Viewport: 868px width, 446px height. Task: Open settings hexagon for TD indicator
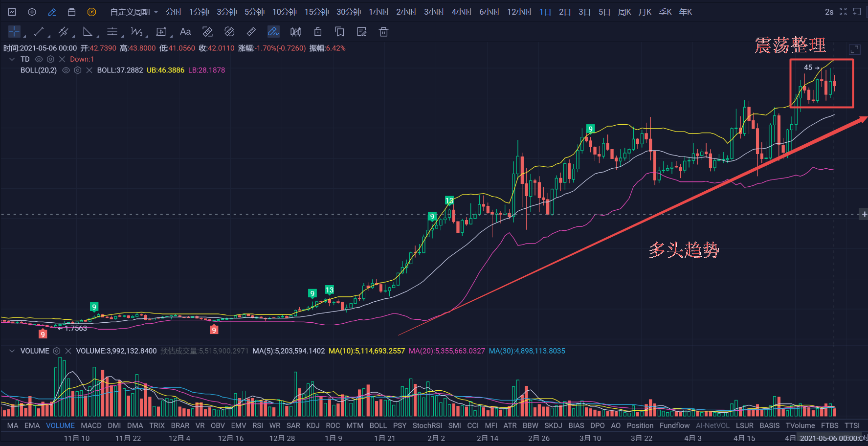(x=50, y=59)
